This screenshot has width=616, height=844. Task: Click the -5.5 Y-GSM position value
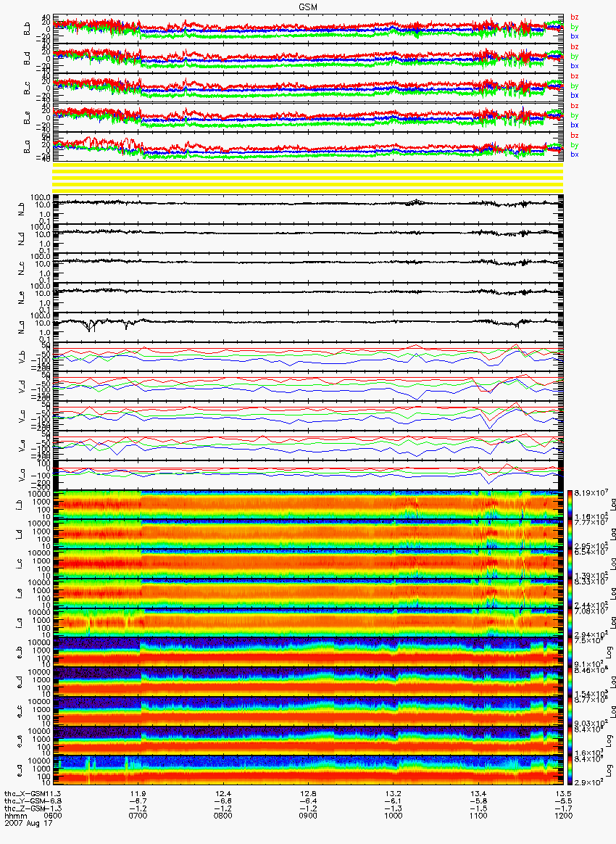point(562,801)
